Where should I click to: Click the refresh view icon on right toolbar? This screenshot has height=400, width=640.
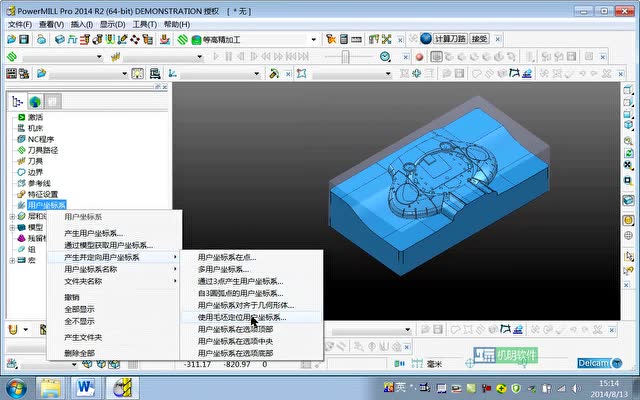pos(628,153)
